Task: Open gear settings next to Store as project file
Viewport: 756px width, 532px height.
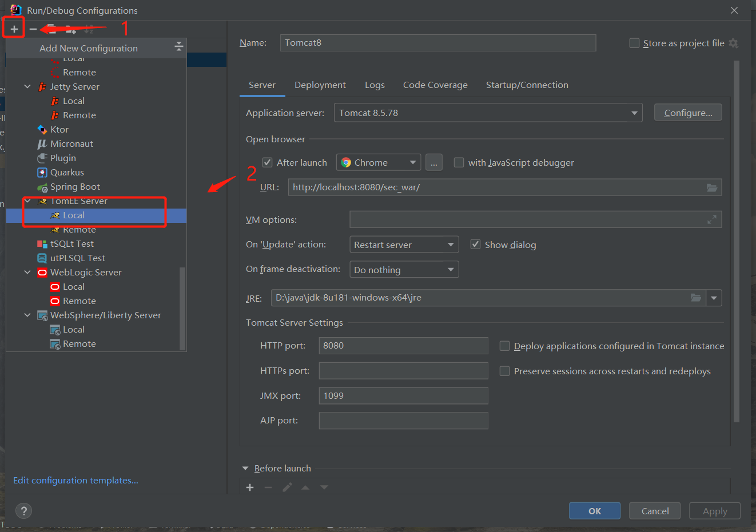Action: pos(733,43)
